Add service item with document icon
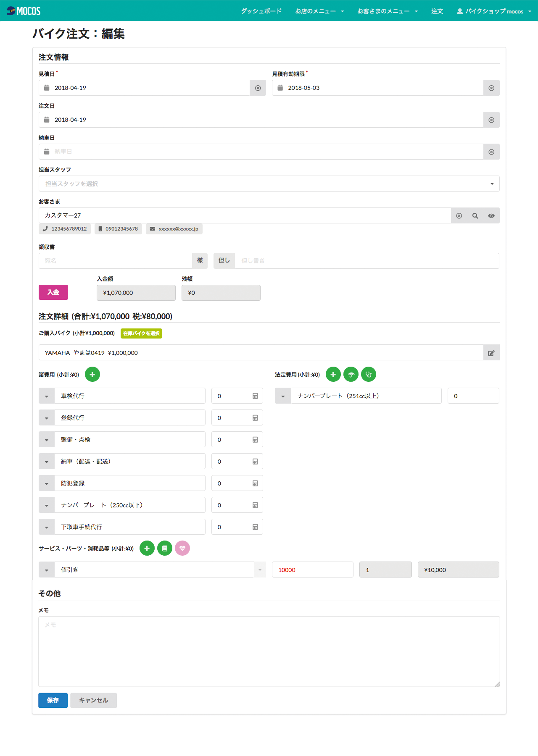Viewport: 538px width, 756px height. coord(165,548)
